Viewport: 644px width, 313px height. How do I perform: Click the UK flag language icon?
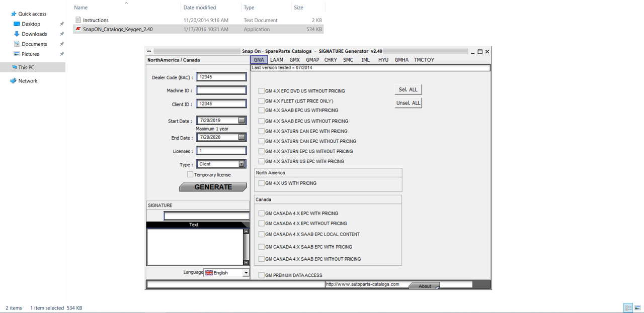[209, 273]
